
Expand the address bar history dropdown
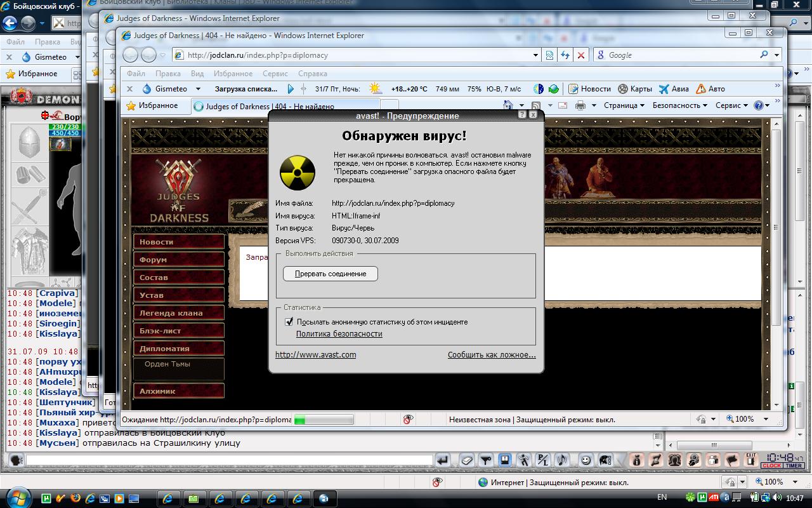pos(536,55)
